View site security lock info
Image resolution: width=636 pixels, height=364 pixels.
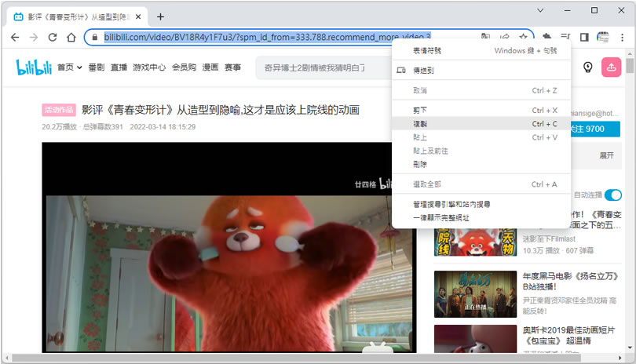point(94,38)
